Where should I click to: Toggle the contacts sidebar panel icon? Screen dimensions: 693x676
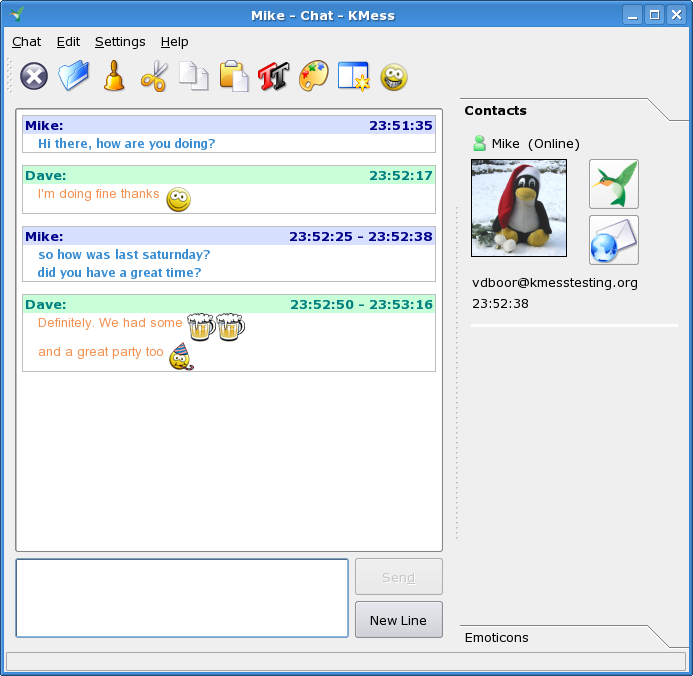tap(354, 76)
